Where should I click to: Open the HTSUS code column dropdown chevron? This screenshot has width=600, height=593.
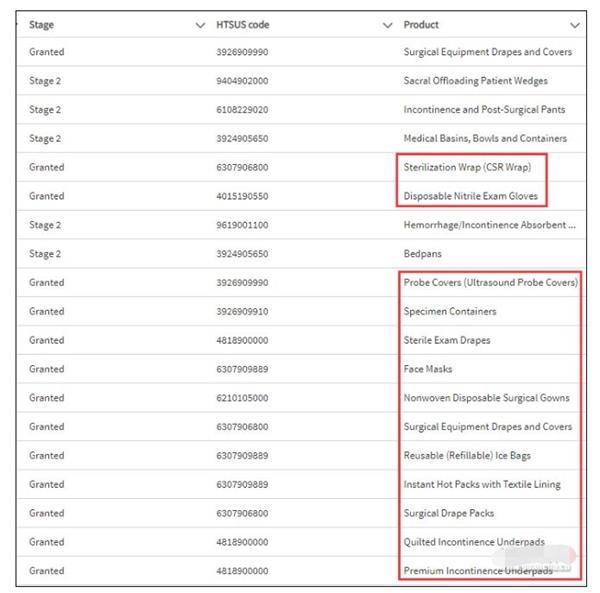pos(388,25)
